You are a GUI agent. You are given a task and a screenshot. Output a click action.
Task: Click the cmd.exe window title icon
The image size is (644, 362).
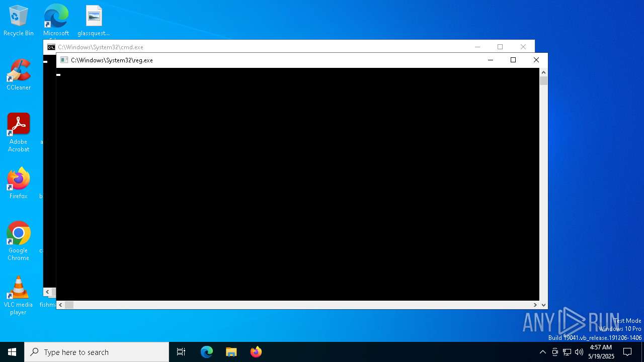[51, 47]
